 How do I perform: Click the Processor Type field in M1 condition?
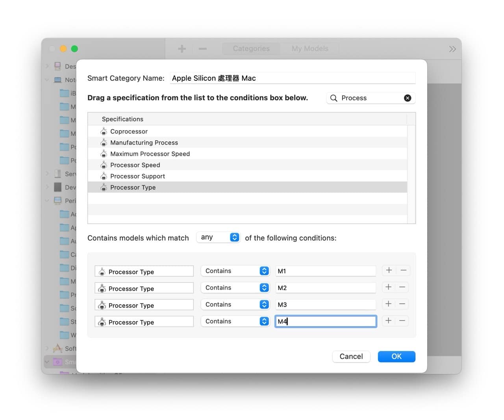point(144,271)
